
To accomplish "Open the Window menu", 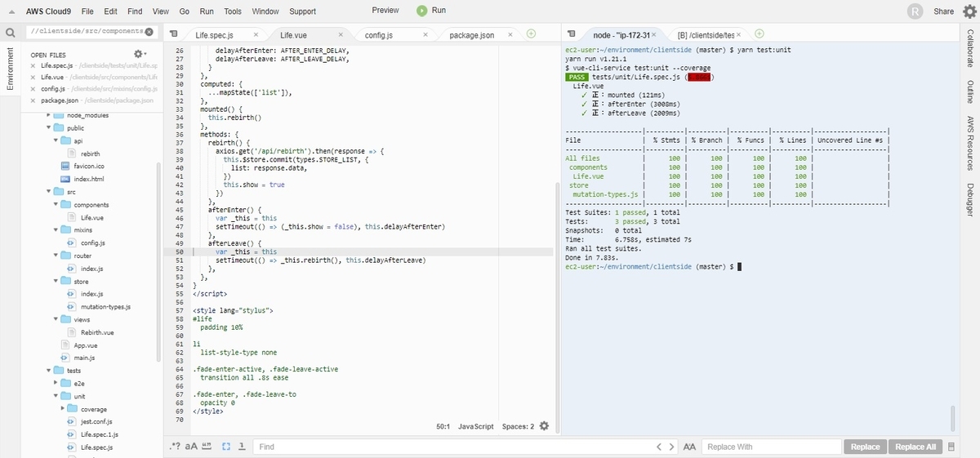I will pos(265,11).
